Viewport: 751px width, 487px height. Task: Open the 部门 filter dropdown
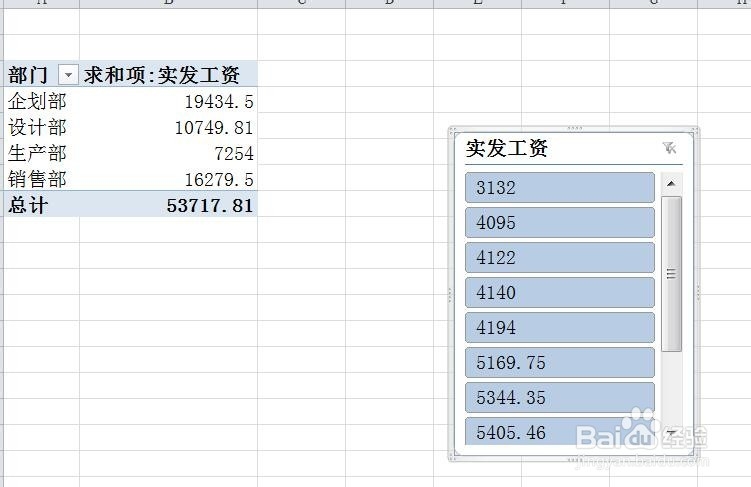[68, 75]
